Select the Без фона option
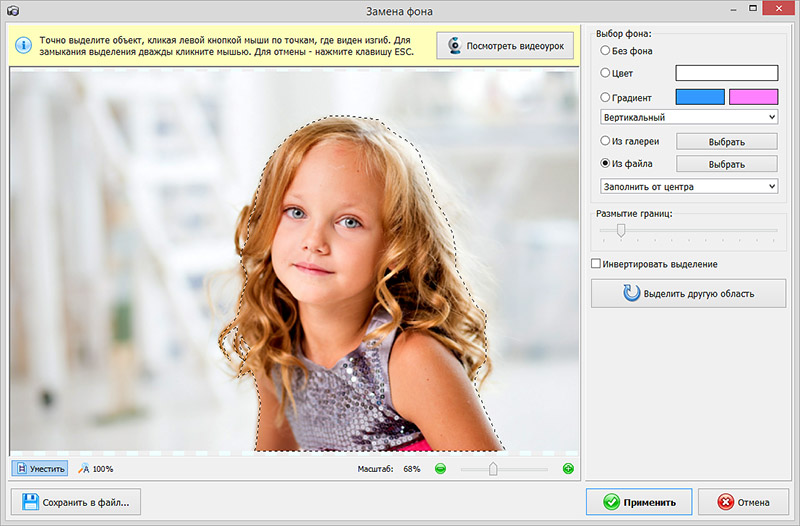This screenshot has height=526, width=800. click(x=627, y=51)
